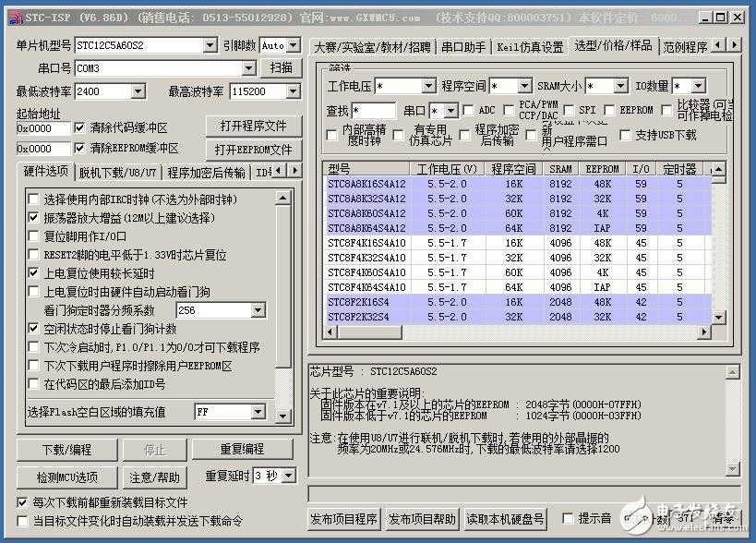Open the Keil仿真设置 tab

tap(530, 47)
